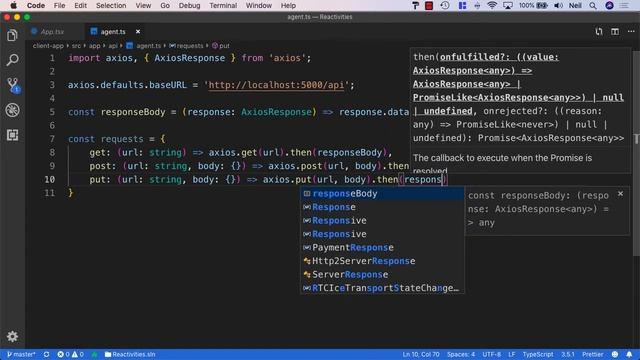Open macOS Spotlight search icon
Viewport: 640px width, 360px height.
(x=593, y=5)
